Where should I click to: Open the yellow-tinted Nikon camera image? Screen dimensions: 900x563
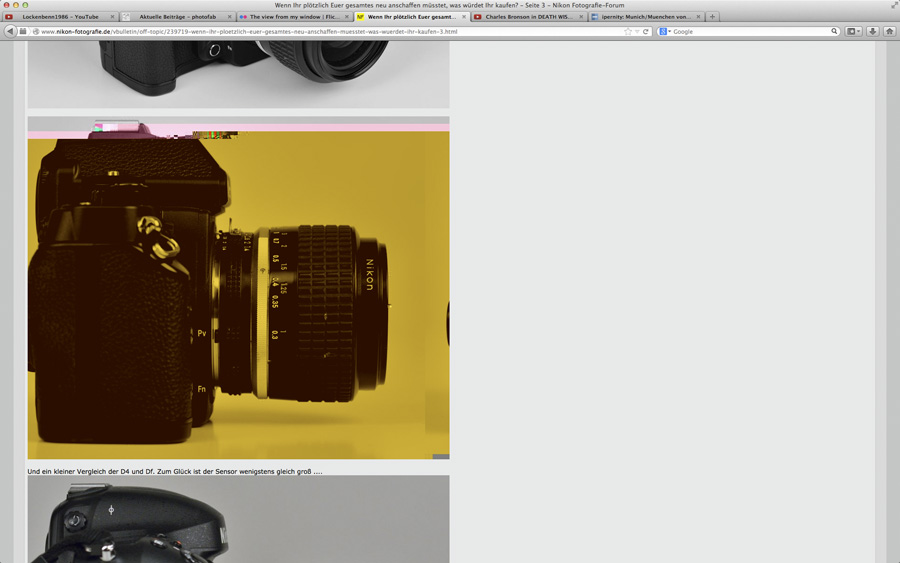pyautogui.click(x=238, y=288)
